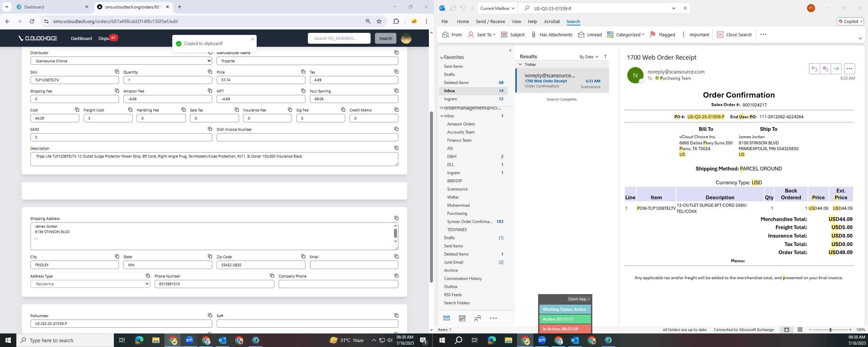Switch to Outlook Calendar view
Screen dimensions: 868x347
point(462,318)
